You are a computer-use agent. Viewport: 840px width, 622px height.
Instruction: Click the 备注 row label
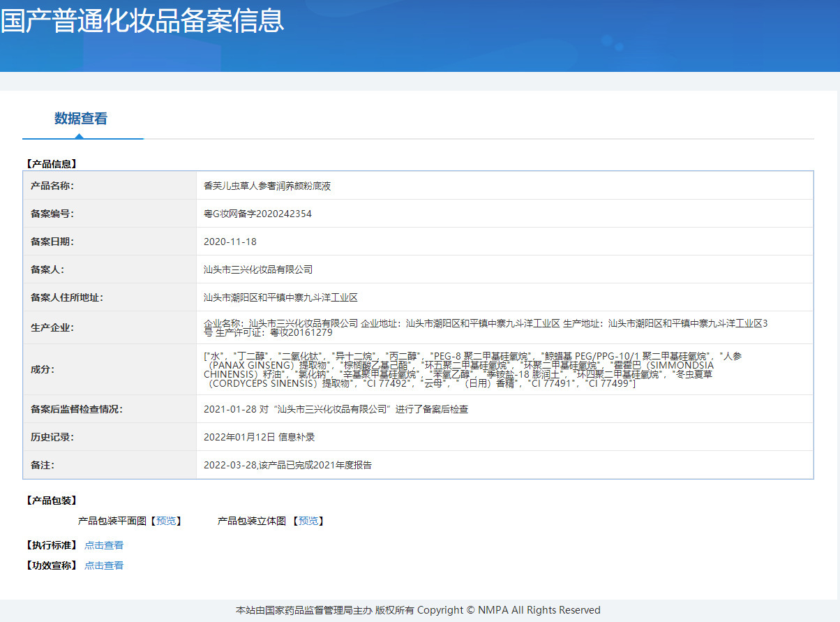click(42, 465)
